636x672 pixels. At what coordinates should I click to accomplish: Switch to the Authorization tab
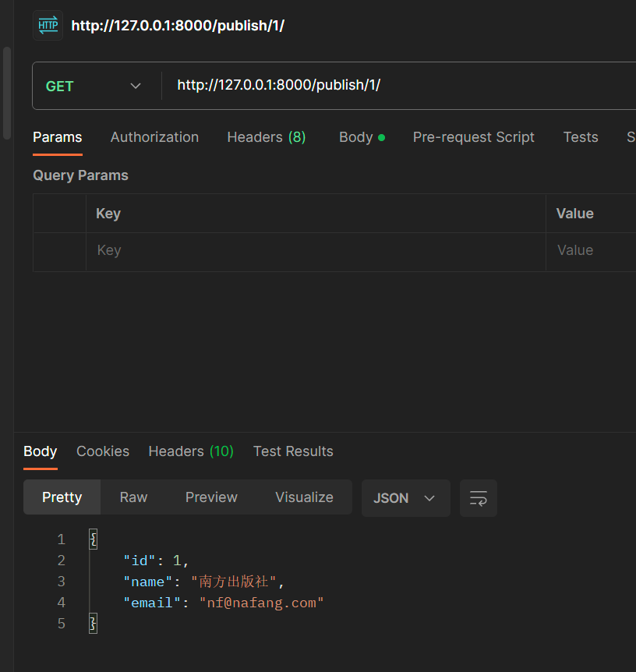point(154,136)
